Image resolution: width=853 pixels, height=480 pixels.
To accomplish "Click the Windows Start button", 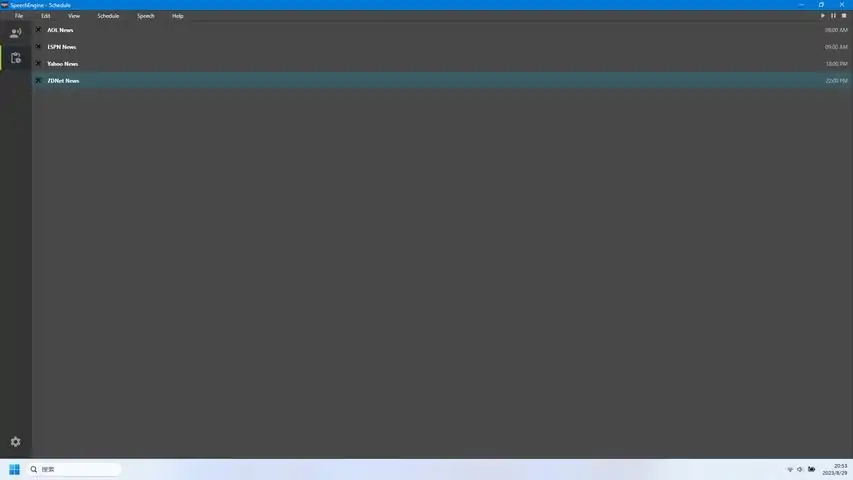I will pyautogui.click(x=14, y=469).
